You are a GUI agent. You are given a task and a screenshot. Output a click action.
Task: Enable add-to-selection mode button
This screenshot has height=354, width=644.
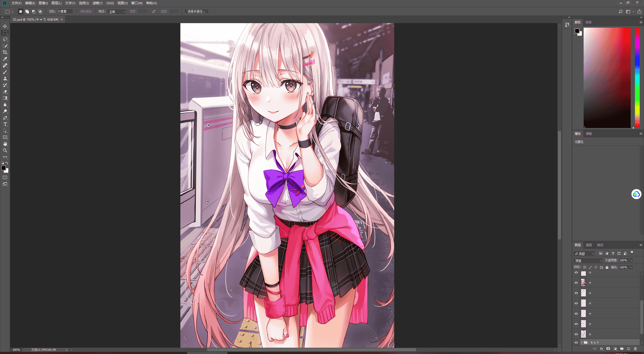click(27, 12)
